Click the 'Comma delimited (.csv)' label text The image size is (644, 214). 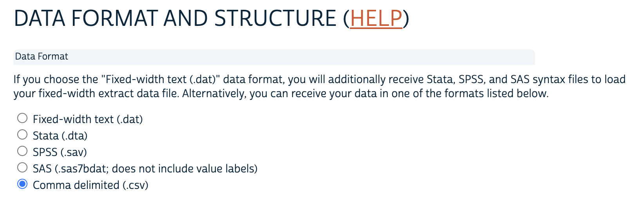click(x=90, y=185)
